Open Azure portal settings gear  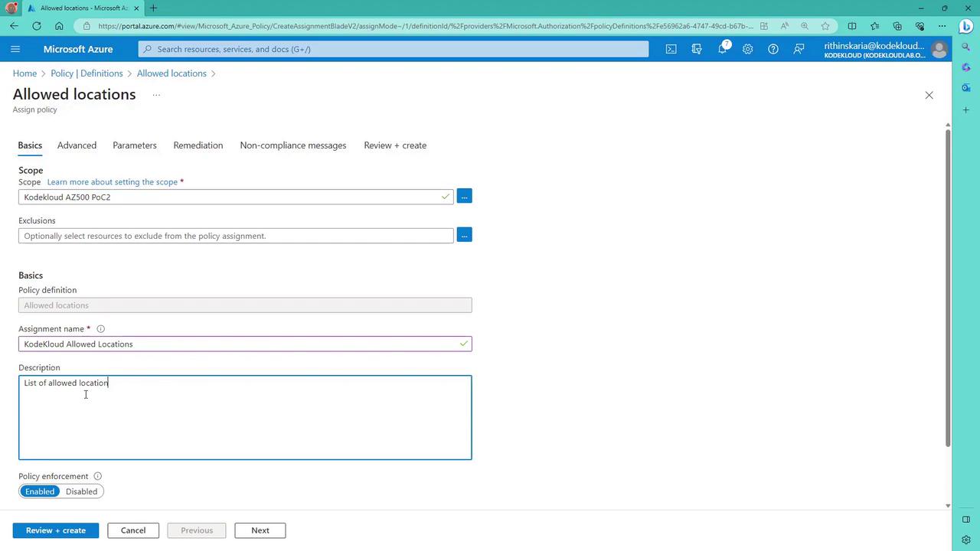747,49
